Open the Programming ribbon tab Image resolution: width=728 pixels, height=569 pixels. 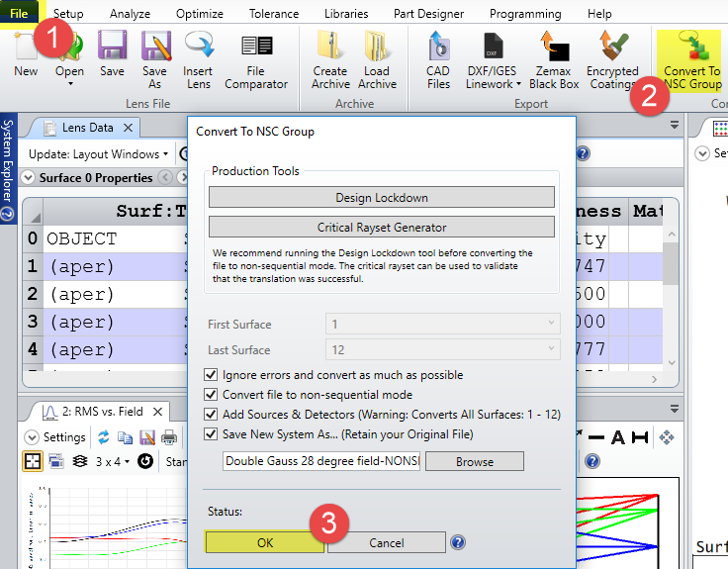[525, 14]
